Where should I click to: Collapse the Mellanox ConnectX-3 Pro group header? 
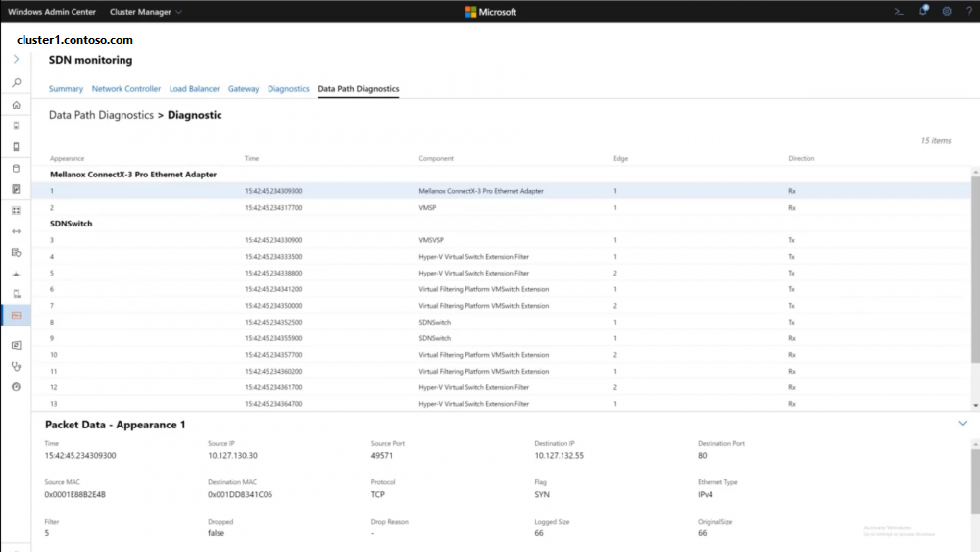click(x=133, y=175)
